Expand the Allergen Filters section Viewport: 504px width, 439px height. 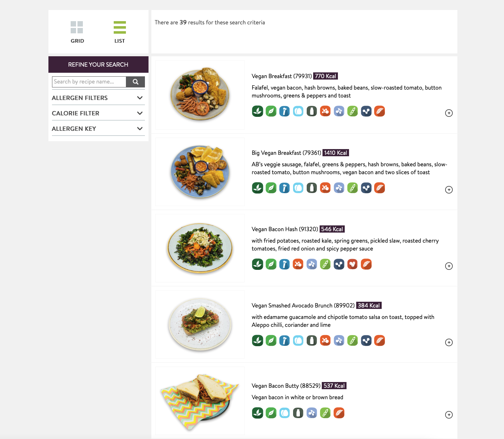pyautogui.click(x=98, y=98)
